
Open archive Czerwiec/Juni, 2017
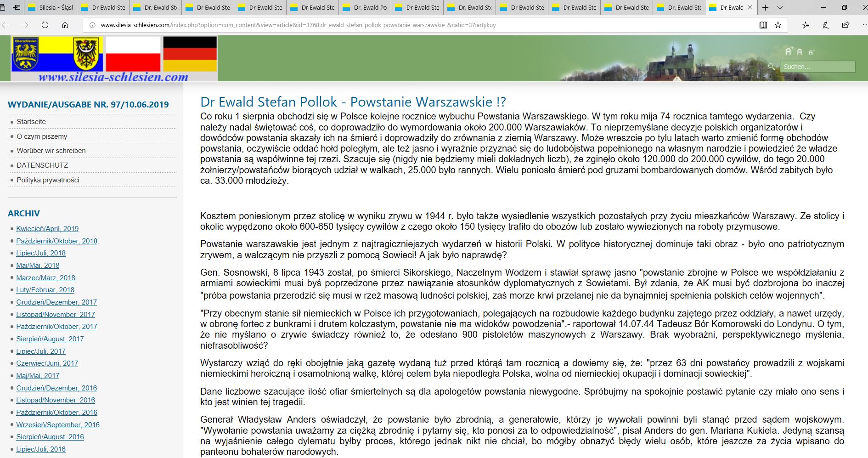[47, 363]
